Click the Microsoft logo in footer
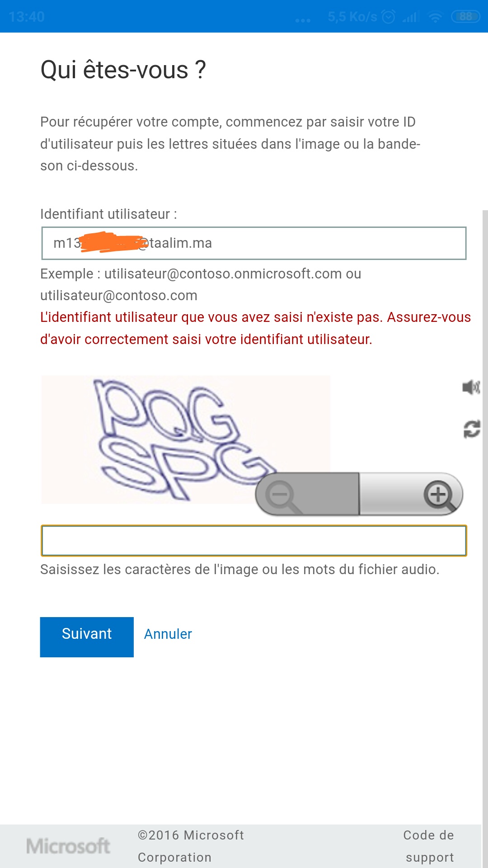This screenshot has height=868, width=488. click(x=68, y=846)
